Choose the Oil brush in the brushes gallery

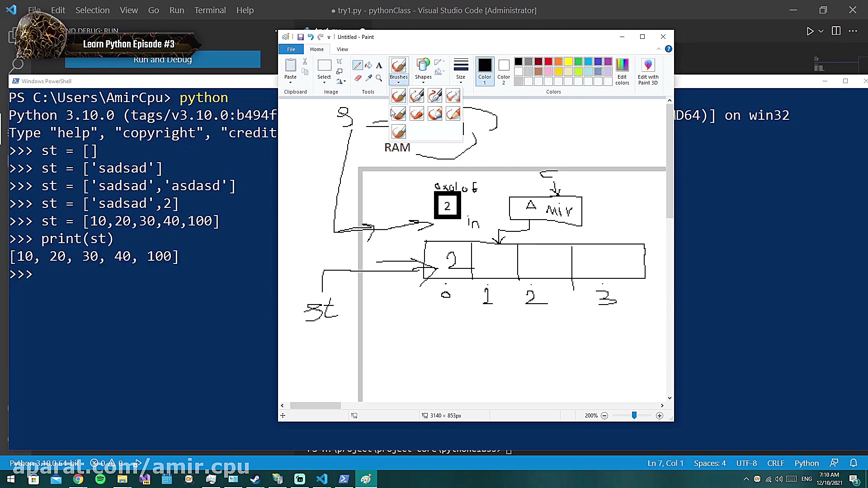(x=398, y=114)
